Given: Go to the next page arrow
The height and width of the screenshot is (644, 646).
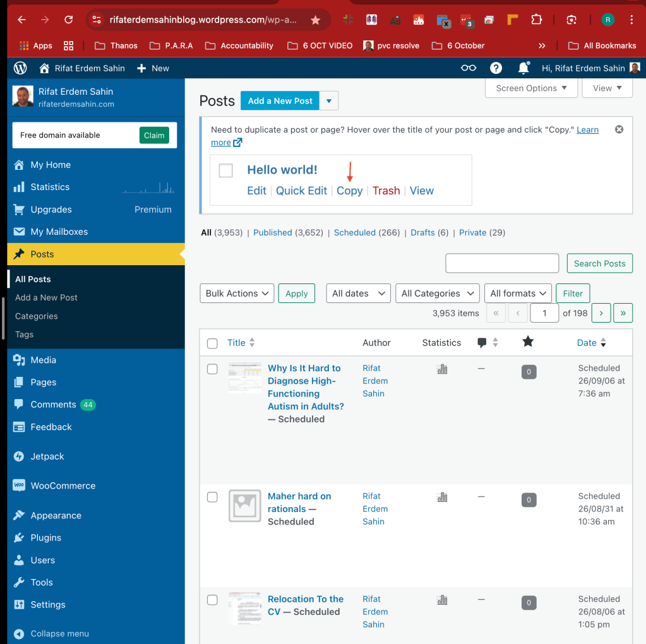Looking at the screenshot, I should [x=601, y=313].
